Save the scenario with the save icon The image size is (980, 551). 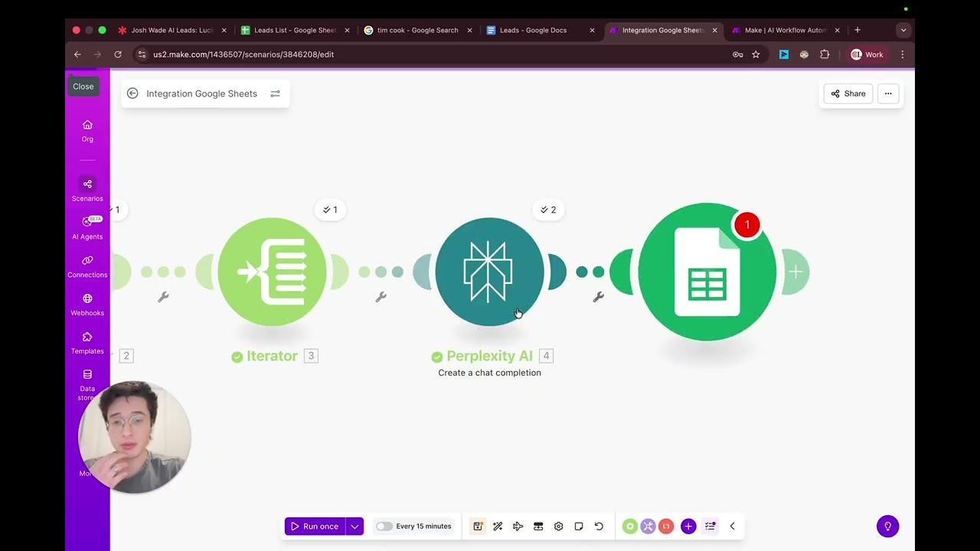tap(478, 526)
